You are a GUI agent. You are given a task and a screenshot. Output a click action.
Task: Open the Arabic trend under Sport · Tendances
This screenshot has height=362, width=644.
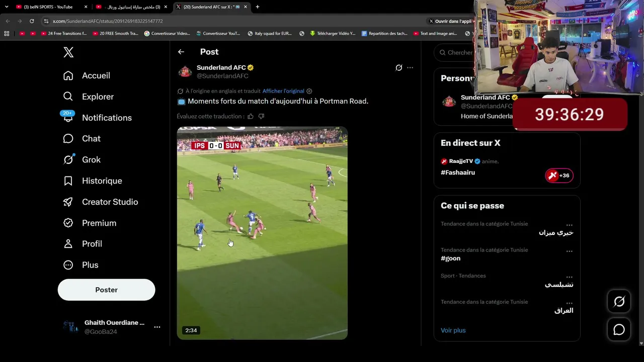click(559, 285)
